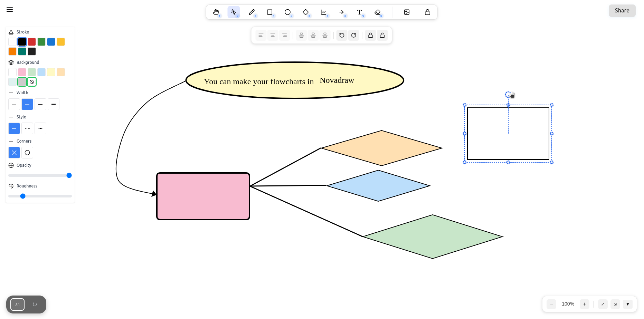Viewport: 644px width, 319px height.
Task: Align selected objects right
Action: pyautogui.click(x=284, y=35)
